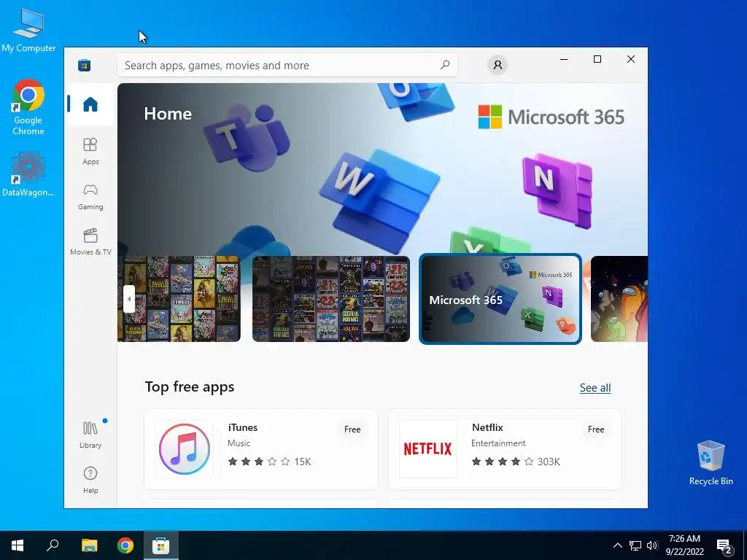Image resolution: width=747 pixels, height=560 pixels.
Task: Focus the Search apps, games, movies field
Action: (x=287, y=65)
